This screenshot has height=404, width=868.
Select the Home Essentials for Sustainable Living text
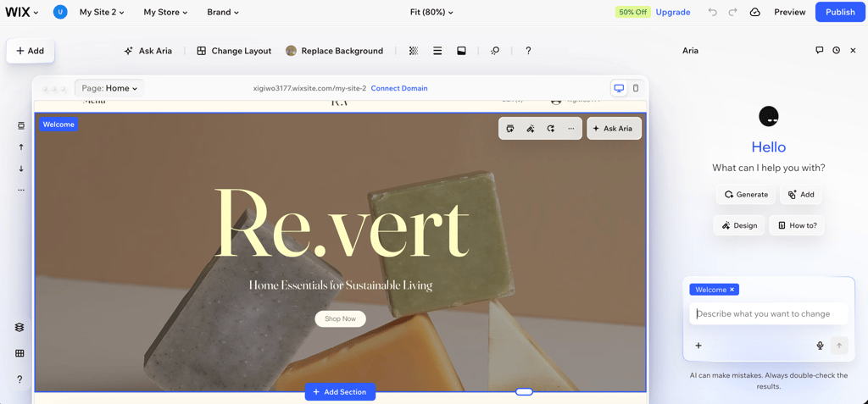341,285
